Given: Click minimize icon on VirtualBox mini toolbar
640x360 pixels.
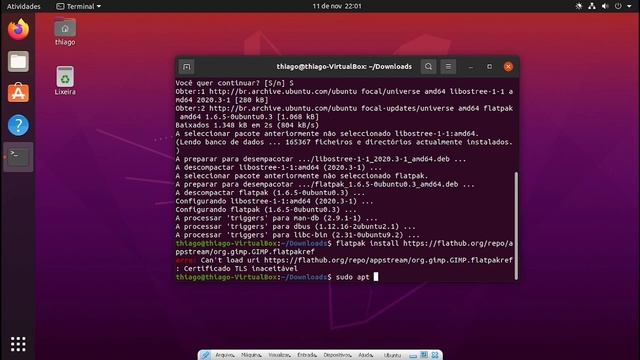Looking at the screenshot, I should (x=413, y=356).
